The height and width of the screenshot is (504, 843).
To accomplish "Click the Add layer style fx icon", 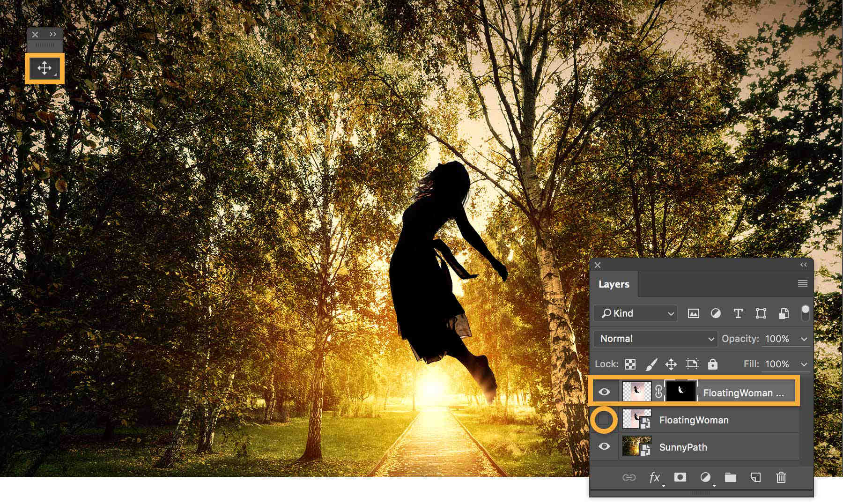I will click(654, 478).
